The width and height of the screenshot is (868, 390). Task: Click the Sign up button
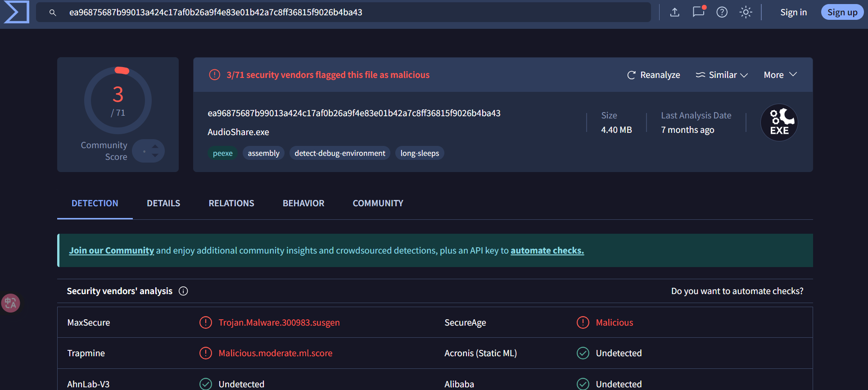click(x=842, y=12)
